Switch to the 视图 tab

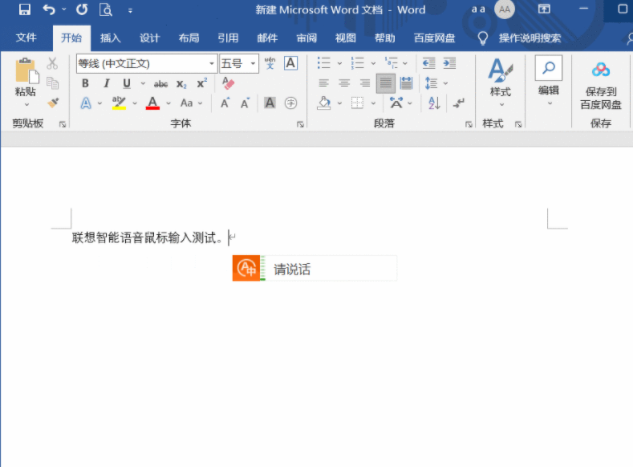[x=346, y=38]
